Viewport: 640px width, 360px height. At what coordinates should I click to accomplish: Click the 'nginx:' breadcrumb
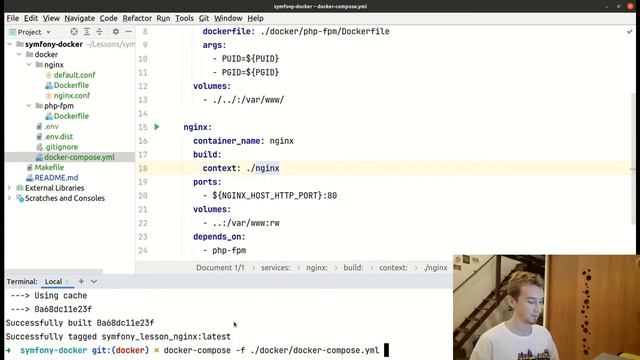(317, 268)
